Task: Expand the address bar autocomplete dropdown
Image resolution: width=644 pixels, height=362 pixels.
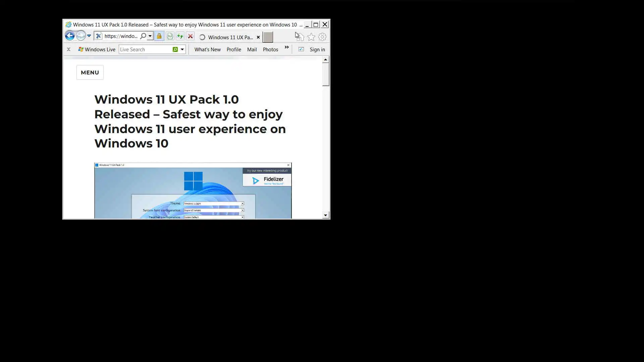Action: (150, 36)
